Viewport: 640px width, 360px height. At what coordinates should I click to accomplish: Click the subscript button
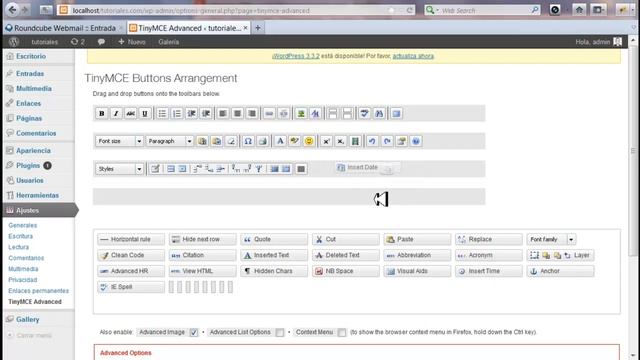[x=340, y=141]
